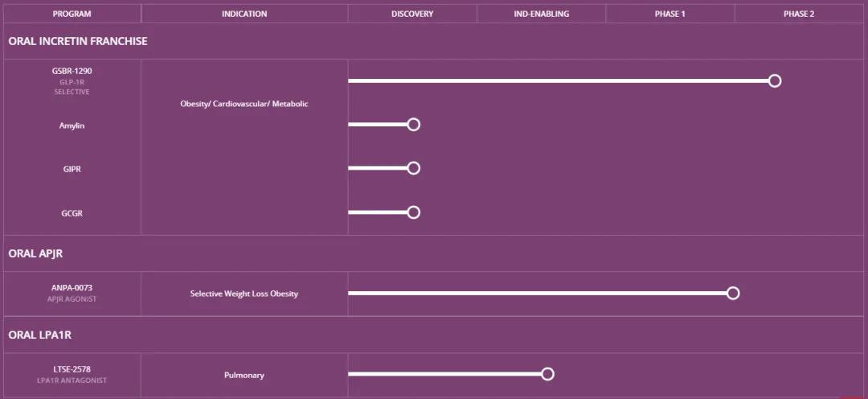Expand the Oral Incretin Franchise section
The width and height of the screenshot is (868, 399).
click(78, 41)
